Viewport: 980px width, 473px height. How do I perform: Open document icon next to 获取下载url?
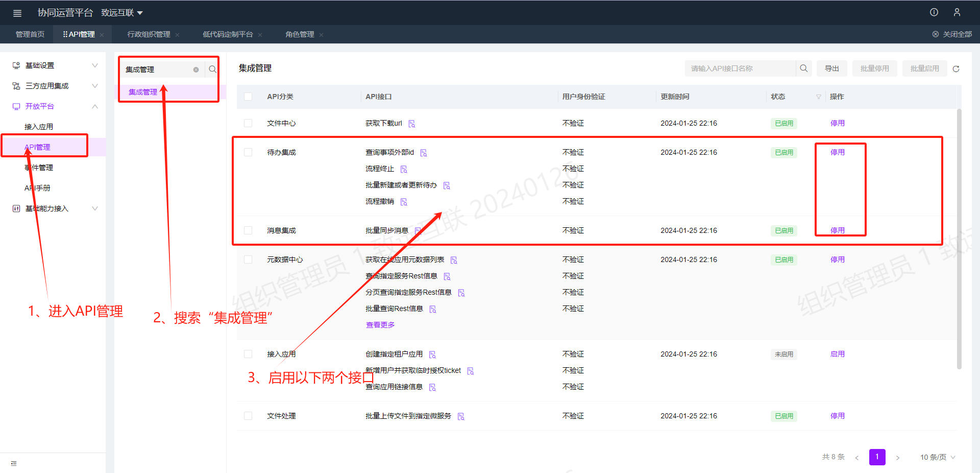pyautogui.click(x=412, y=124)
